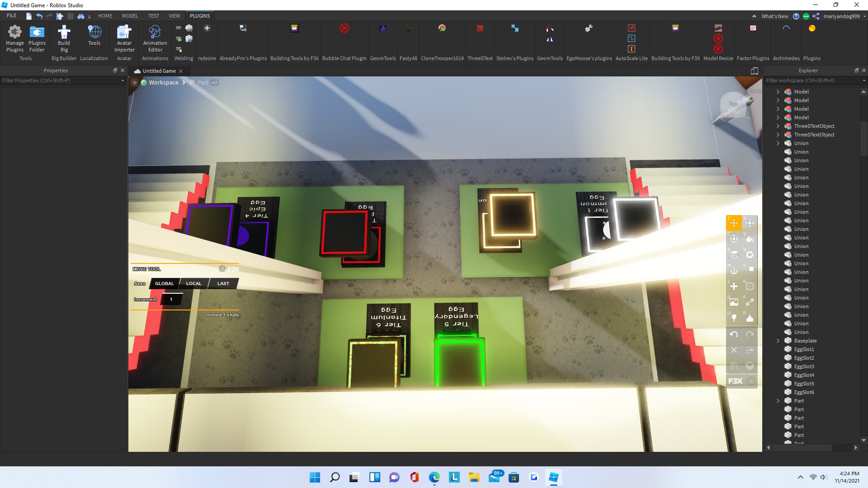868x488 pixels.
Task: Switch to the MODEL ribbon tab
Action: coord(130,16)
